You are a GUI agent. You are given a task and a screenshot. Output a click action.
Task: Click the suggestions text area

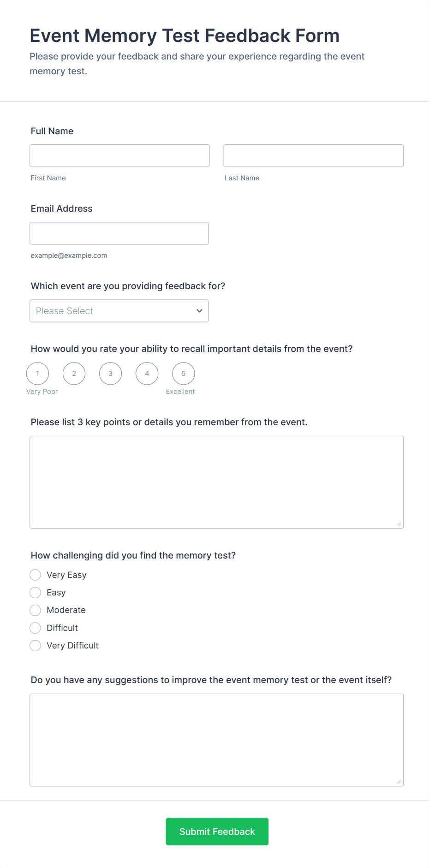(216, 740)
